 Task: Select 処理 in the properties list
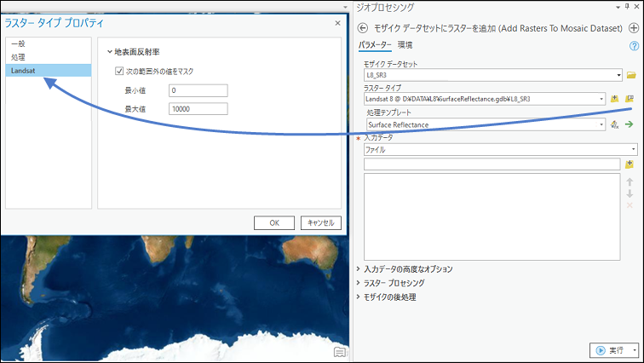(x=19, y=56)
